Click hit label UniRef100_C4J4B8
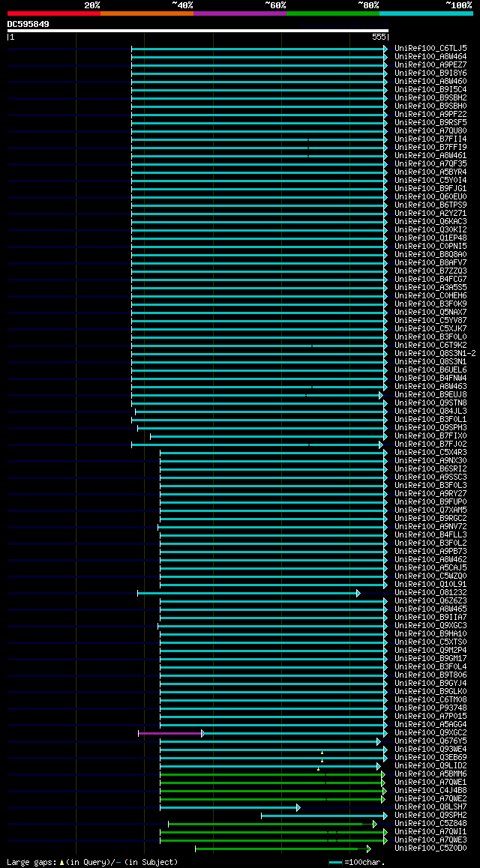 pyautogui.click(x=430, y=791)
